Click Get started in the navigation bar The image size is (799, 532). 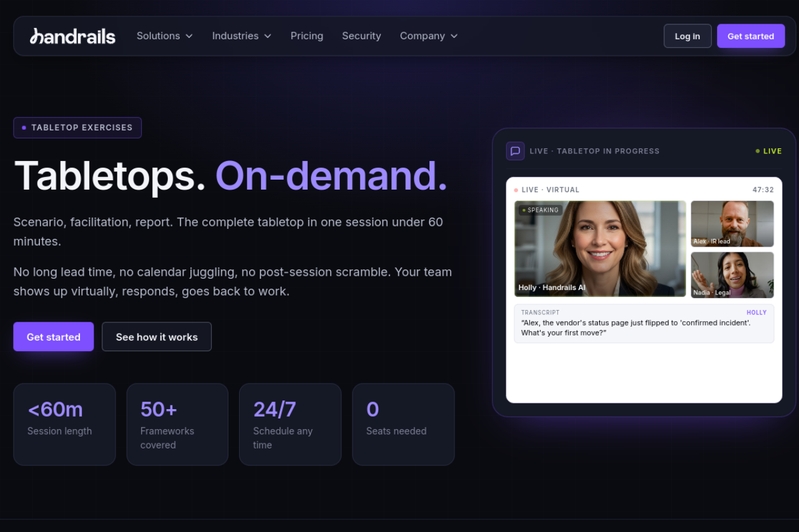pos(751,36)
